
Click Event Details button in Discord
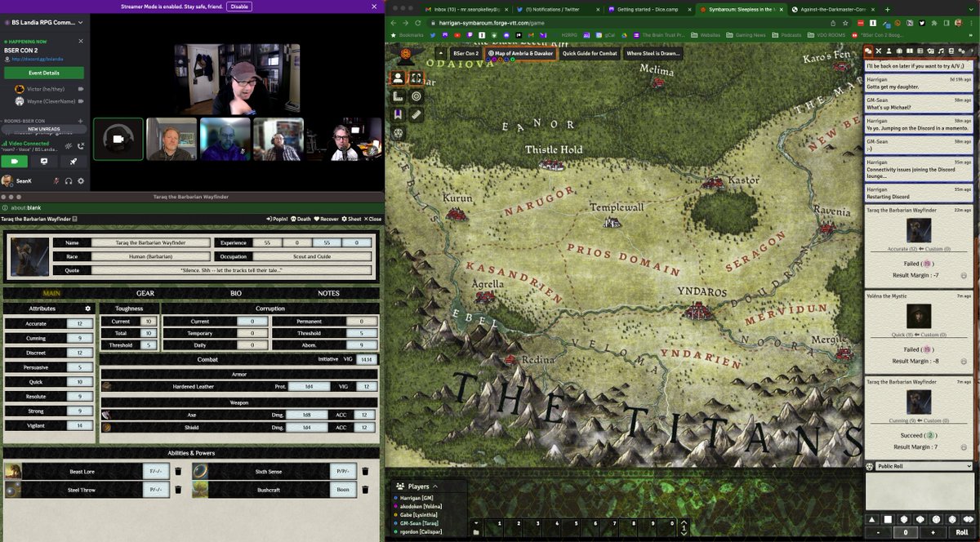click(x=44, y=73)
